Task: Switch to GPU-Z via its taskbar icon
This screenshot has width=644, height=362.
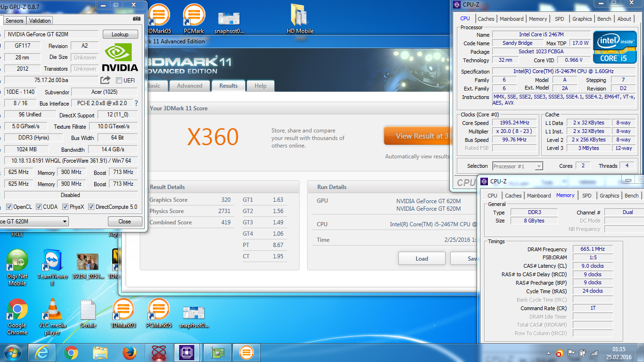Action: tap(216, 353)
